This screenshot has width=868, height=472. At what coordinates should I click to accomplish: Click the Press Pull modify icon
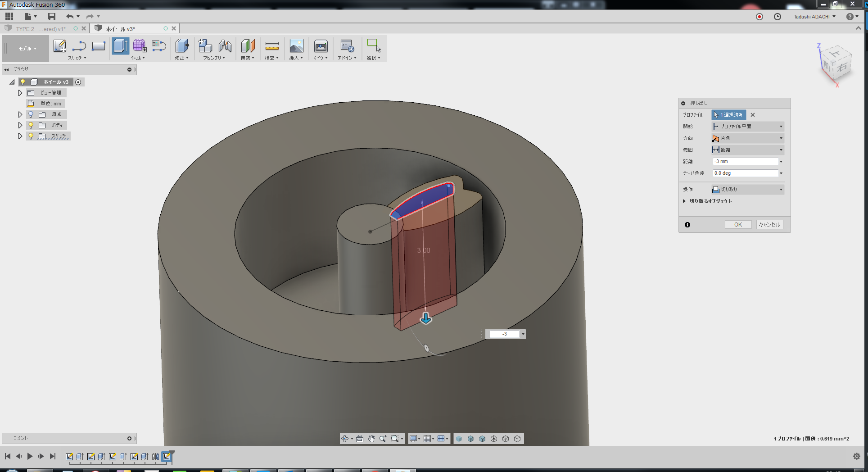(181, 46)
